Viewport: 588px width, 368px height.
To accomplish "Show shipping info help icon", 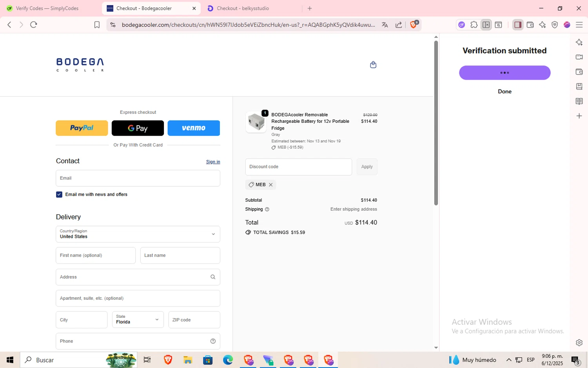I will point(267,210).
